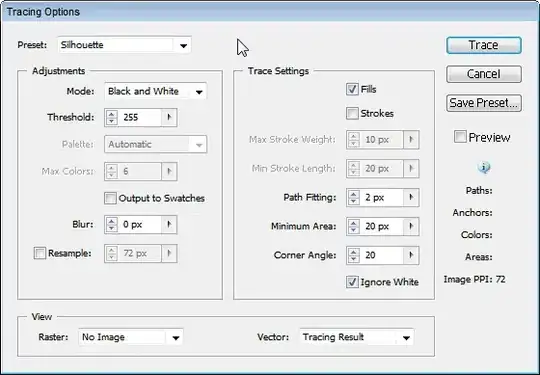Click the Tracing Options title bar text
540x375 pixels.
(x=43, y=12)
